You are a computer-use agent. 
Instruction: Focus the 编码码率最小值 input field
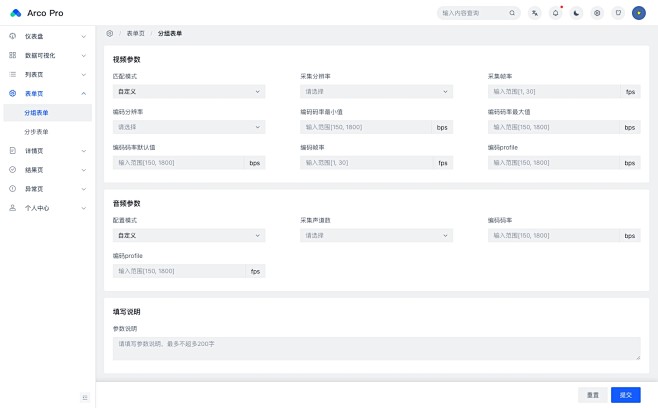click(366, 127)
